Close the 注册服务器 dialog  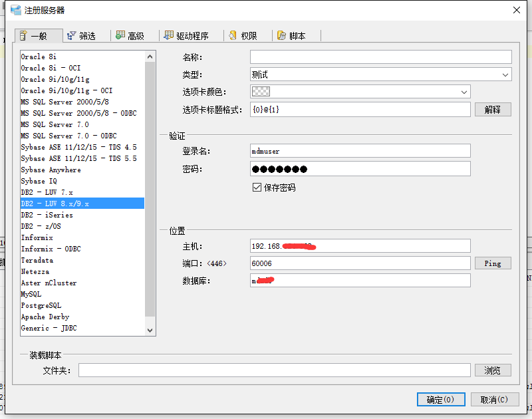coord(517,10)
